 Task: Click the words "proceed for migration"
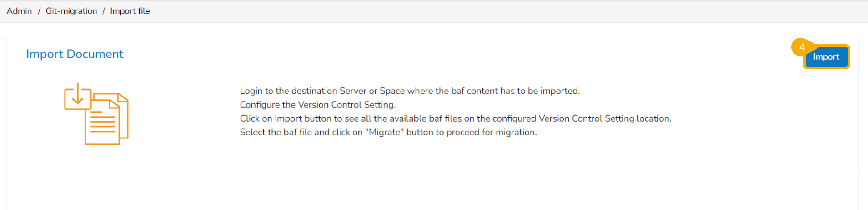(x=491, y=132)
